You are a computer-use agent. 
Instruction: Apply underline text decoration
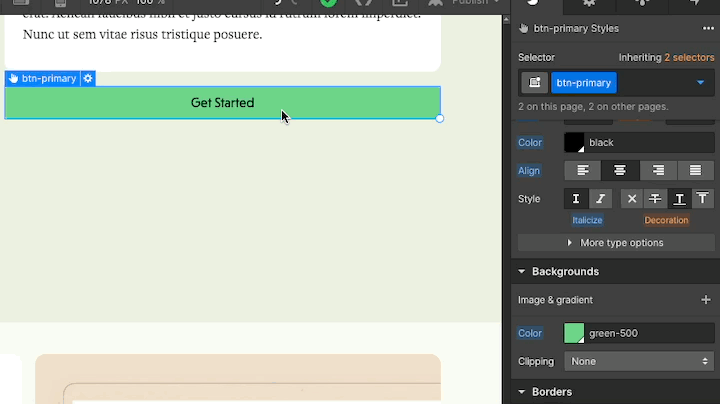click(679, 199)
